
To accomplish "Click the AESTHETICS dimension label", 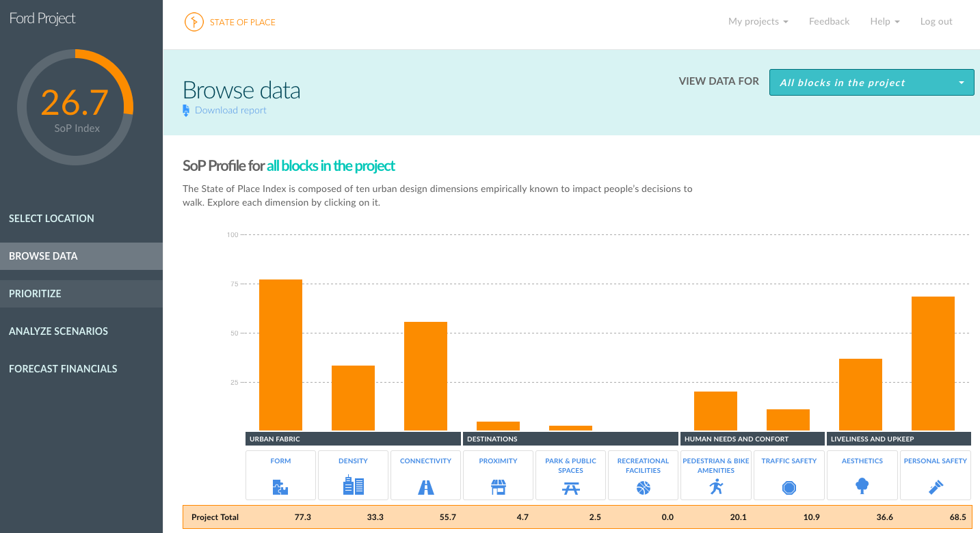I will 862,461.
